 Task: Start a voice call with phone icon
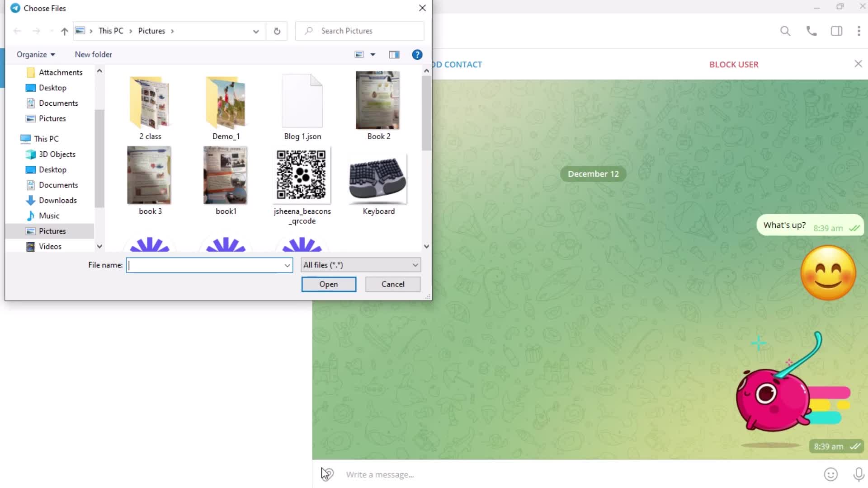(x=811, y=31)
